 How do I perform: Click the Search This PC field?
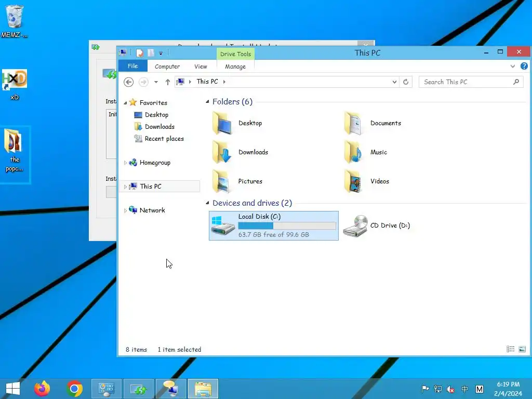[471, 82]
